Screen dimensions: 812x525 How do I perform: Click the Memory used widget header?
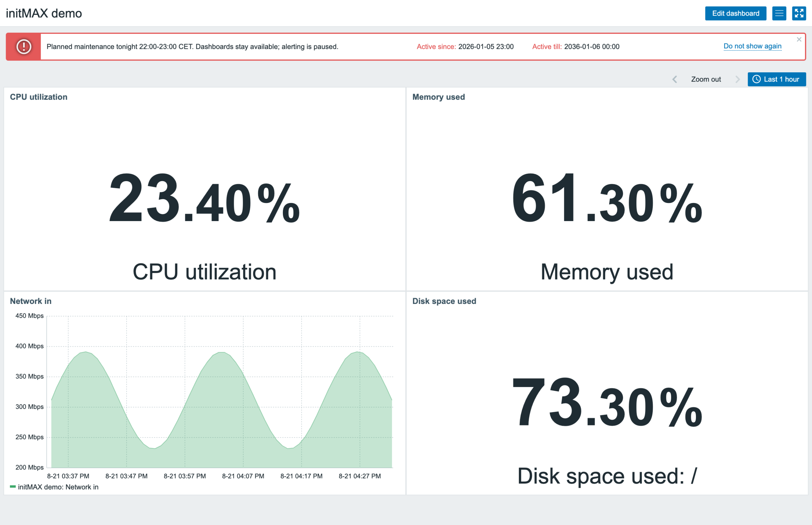(438, 97)
